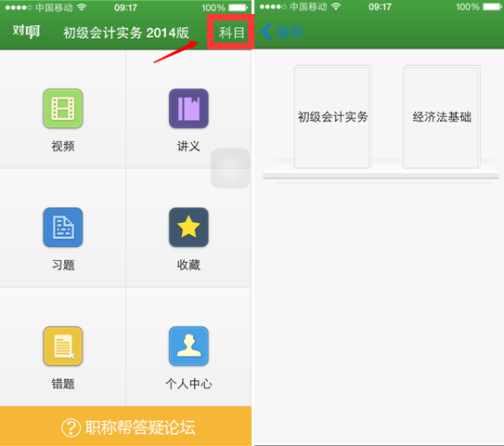504x446 pixels.
Task: Tap the left battery status icon
Action: click(x=239, y=7)
